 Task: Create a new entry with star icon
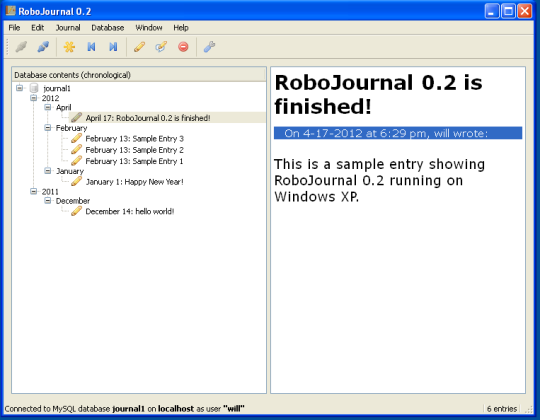[x=69, y=46]
